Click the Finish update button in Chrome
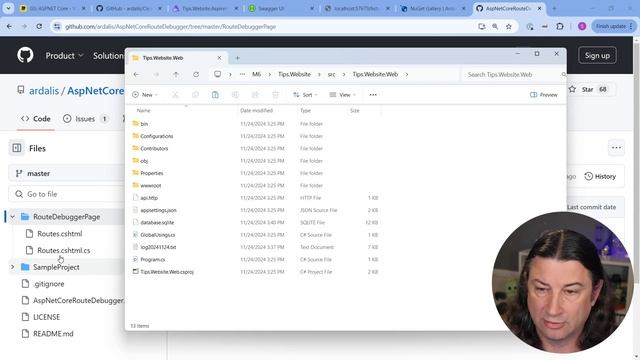This screenshot has width=640, height=360. pos(613,27)
